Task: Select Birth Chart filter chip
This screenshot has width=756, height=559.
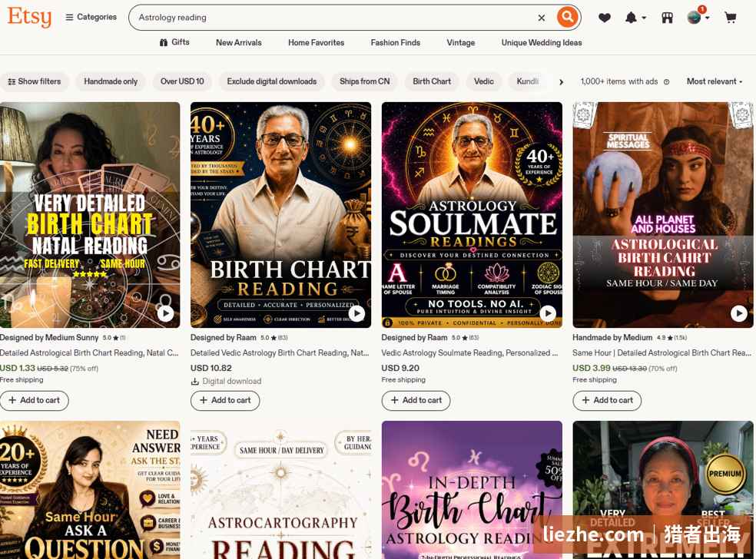Action: 432,81
